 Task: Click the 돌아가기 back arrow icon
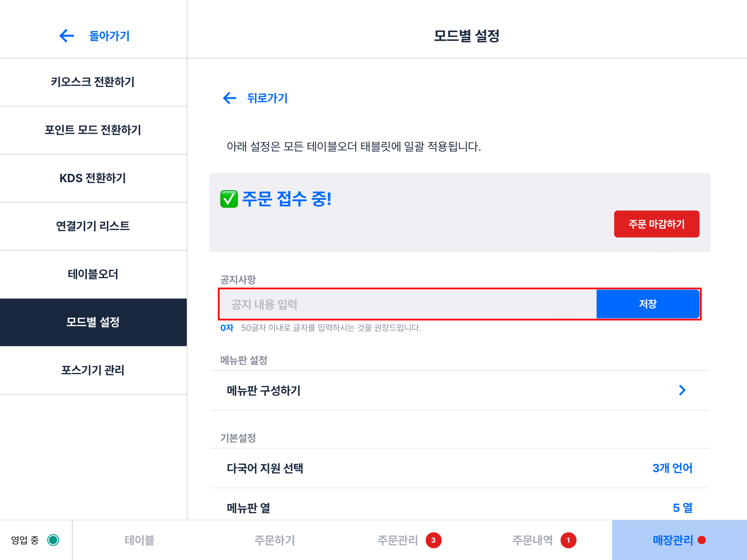click(67, 36)
